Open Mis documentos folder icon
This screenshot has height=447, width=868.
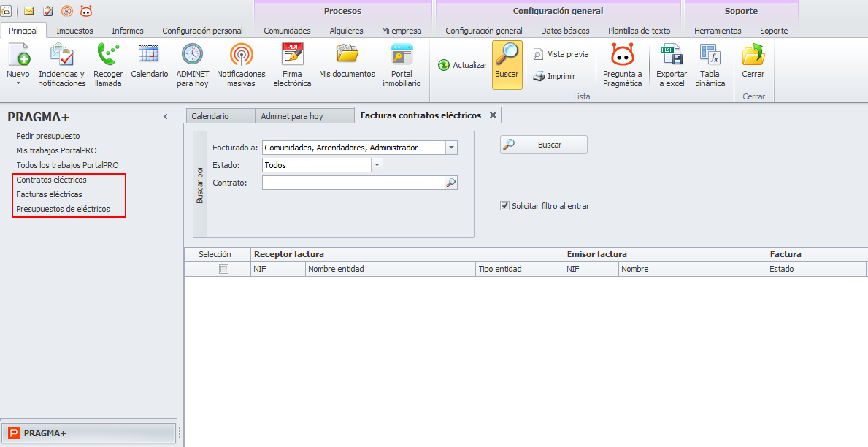point(347,54)
